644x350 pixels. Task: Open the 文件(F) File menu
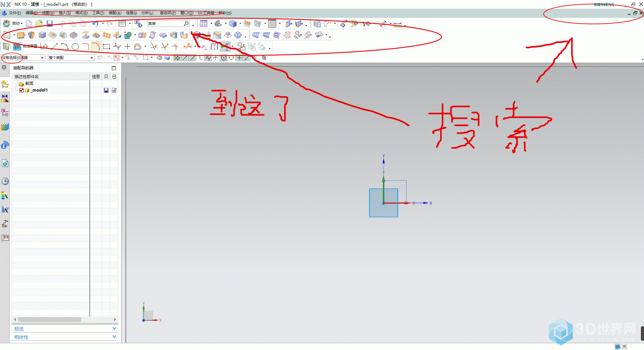pyautogui.click(x=15, y=13)
